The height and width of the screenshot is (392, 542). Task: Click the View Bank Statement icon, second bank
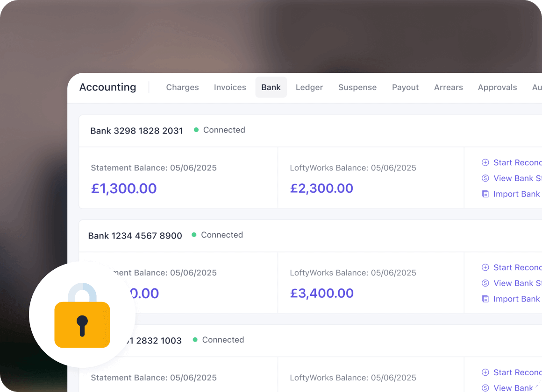tap(485, 283)
